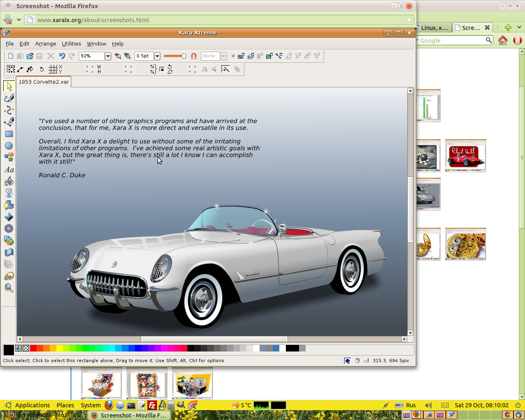This screenshot has width=525, height=420.
Task: Open the 0.5pt line width dropdown
Action: point(157,56)
